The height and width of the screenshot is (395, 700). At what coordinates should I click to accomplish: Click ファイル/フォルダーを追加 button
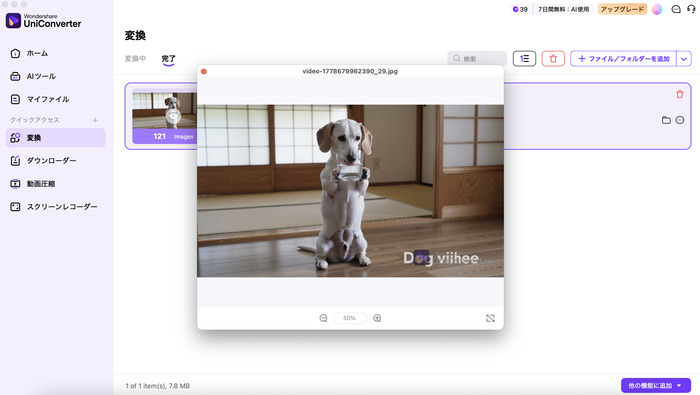pos(624,58)
